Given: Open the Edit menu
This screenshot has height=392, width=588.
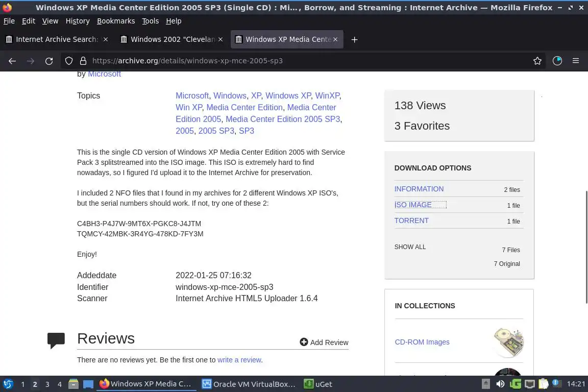Looking at the screenshot, I should [29, 21].
